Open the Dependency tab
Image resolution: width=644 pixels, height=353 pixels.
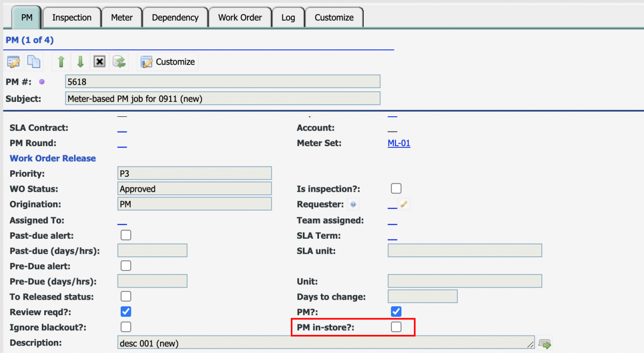click(175, 18)
